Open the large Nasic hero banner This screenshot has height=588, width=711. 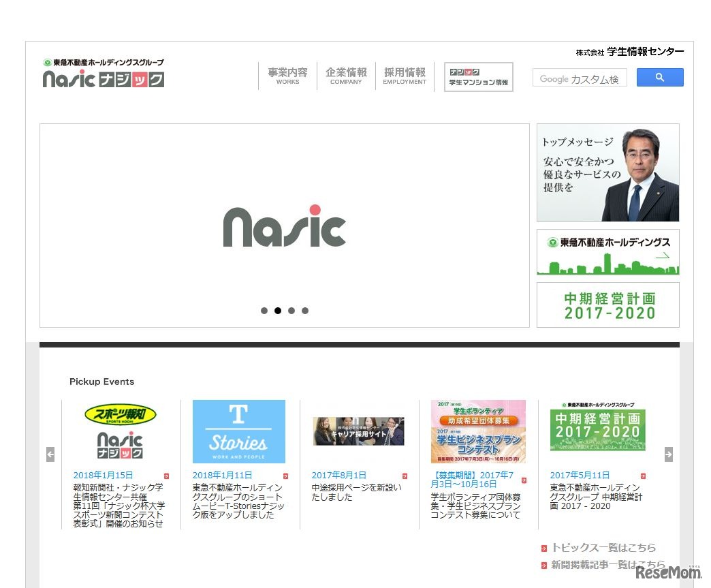click(284, 226)
